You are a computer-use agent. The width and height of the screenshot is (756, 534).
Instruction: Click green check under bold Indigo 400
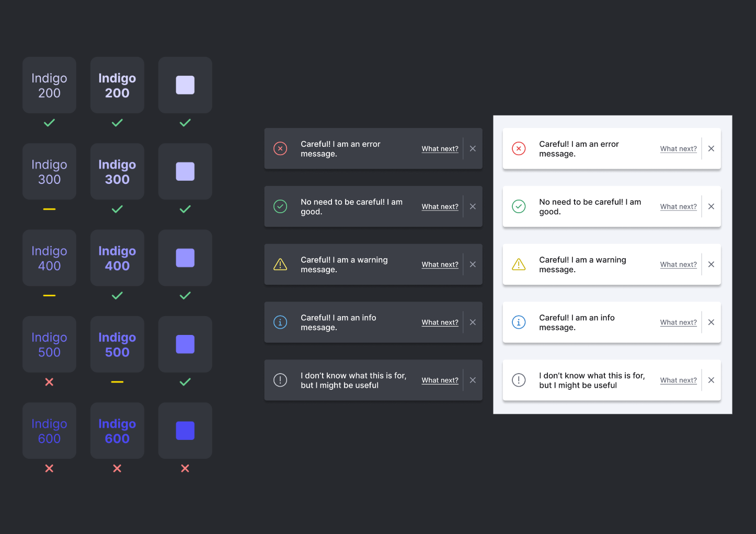pyautogui.click(x=117, y=296)
